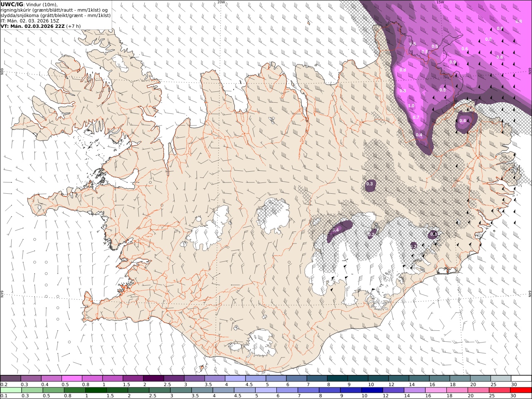532x399 pixels.
Task: Pick the lavender 4 swatch in the upper scale
Action: pyautogui.click(x=235, y=378)
